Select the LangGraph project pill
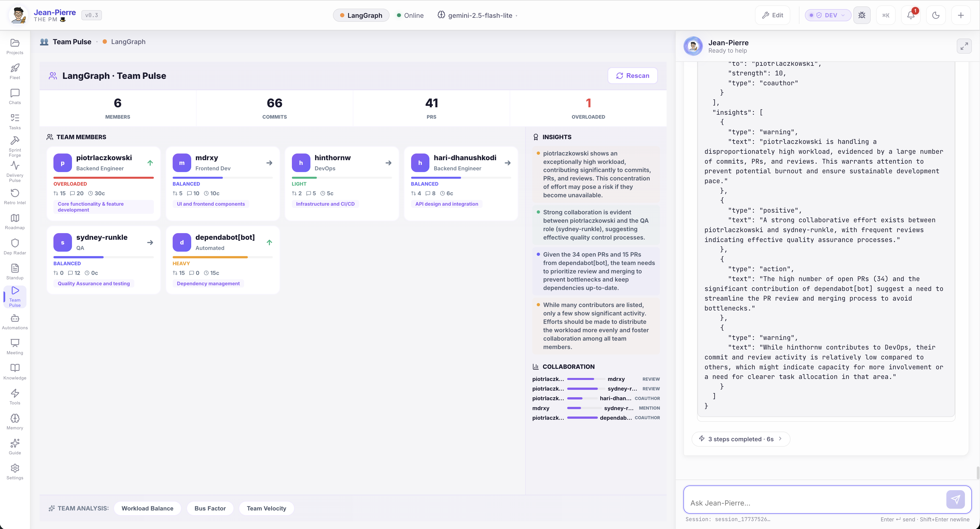Image resolution: width=980 pixels, height=529 pixels. (361, 15)
